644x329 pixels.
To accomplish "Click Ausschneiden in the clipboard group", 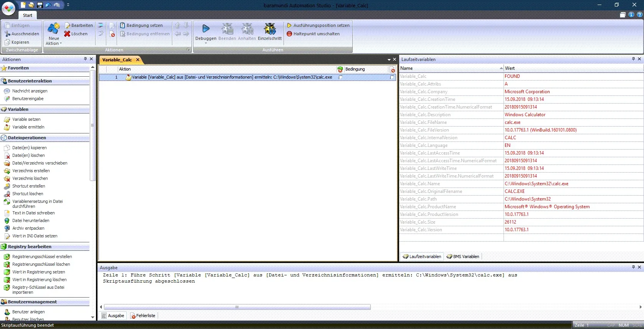I will pyautogui.click(x=22, y=34).
